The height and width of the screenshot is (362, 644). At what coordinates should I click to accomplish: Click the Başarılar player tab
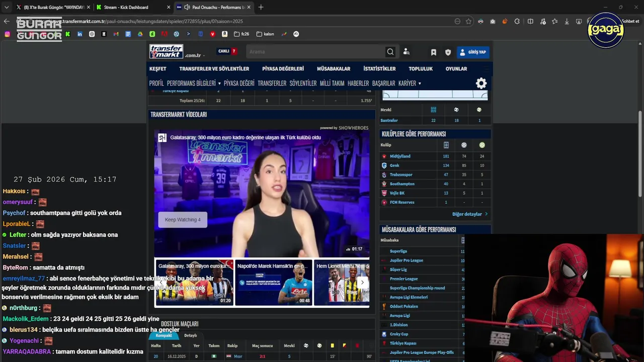click(383, 83)
